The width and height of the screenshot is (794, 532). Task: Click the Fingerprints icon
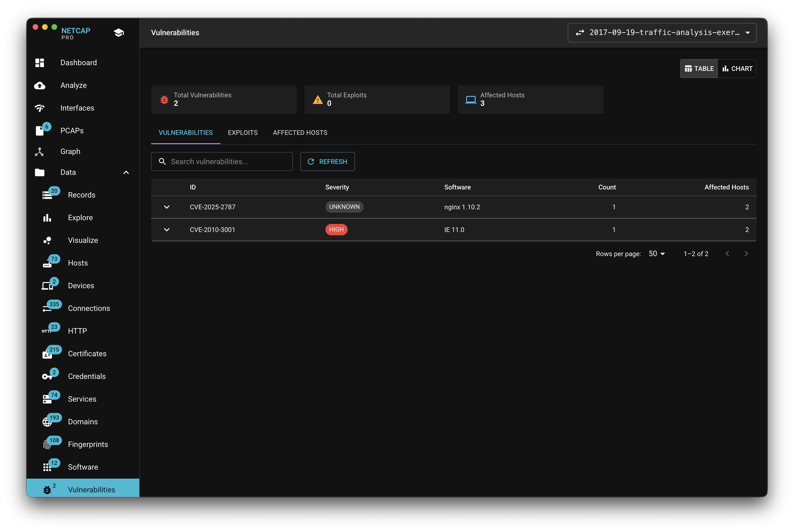point(47,445)
